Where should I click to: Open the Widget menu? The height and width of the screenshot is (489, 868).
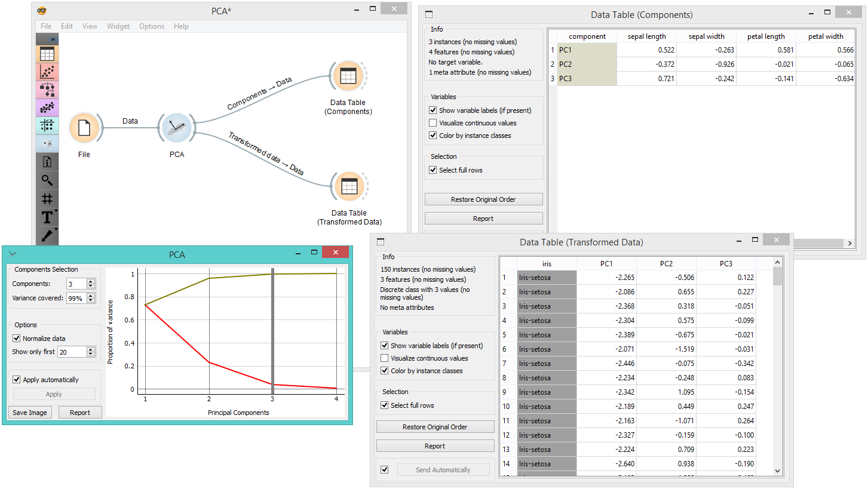click(x=118, y=26)
